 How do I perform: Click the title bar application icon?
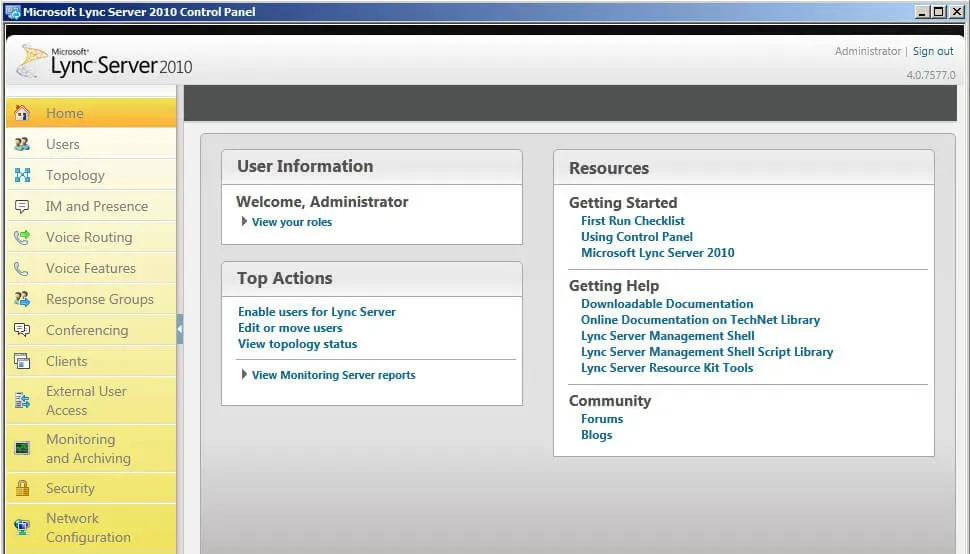[12, 12]
